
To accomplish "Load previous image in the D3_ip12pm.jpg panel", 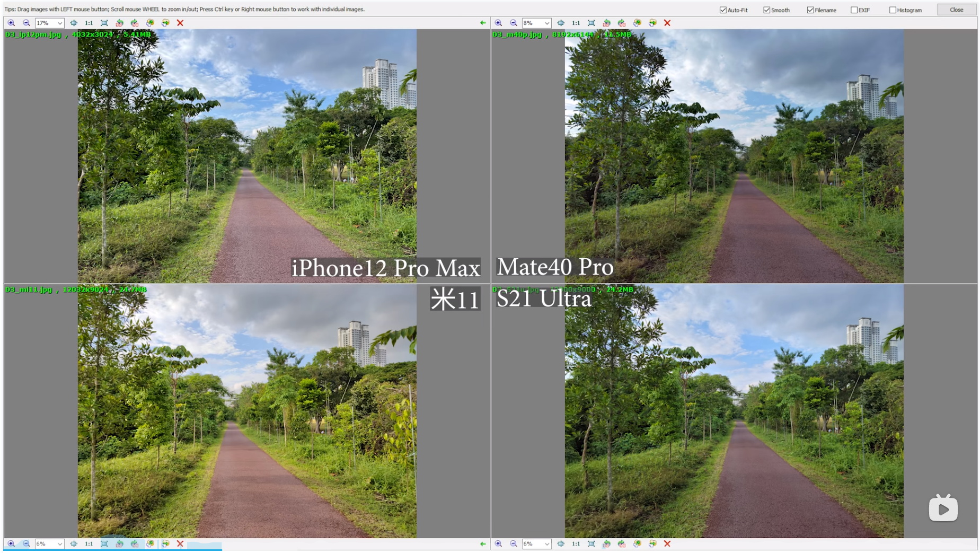I will [x=151, y=23].
